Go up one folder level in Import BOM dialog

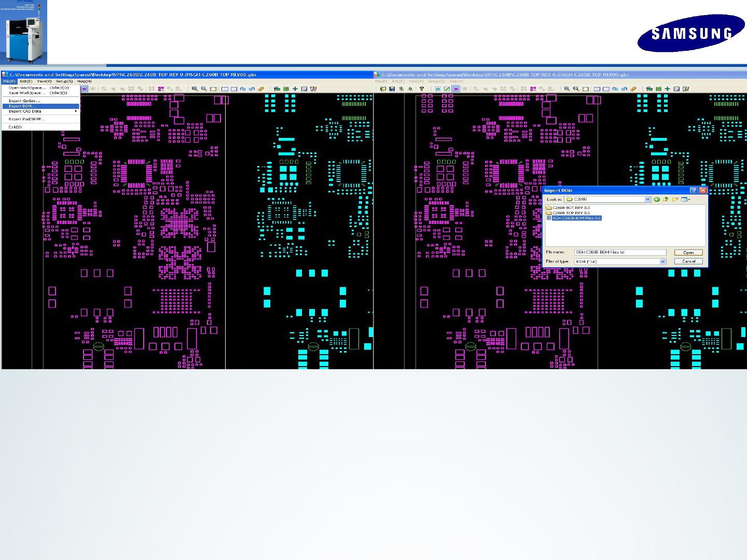[x=666, y=199]
